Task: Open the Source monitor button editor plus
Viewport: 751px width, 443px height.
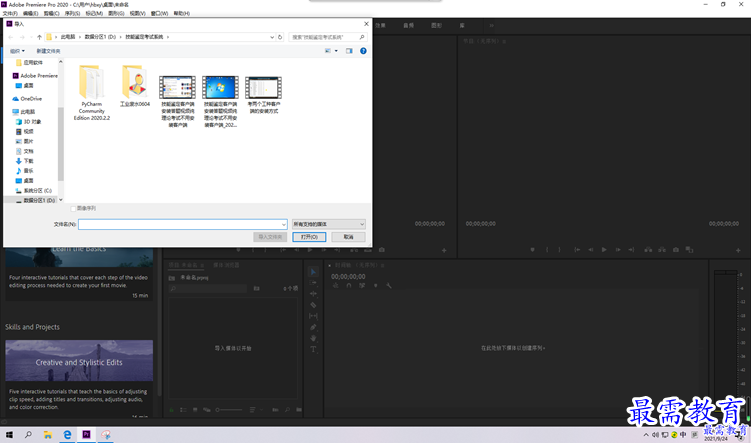Action: point(444,250)
